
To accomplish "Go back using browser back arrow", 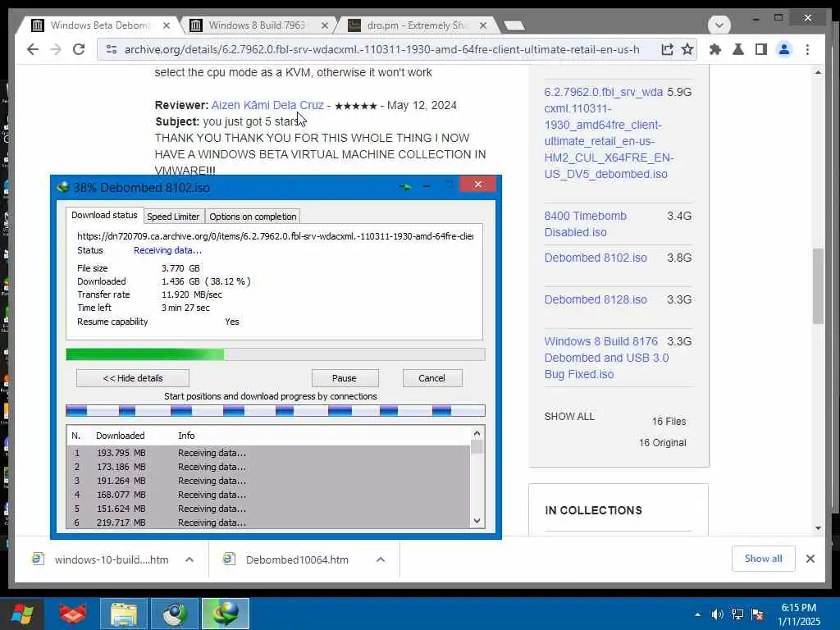I will (33, 49).
